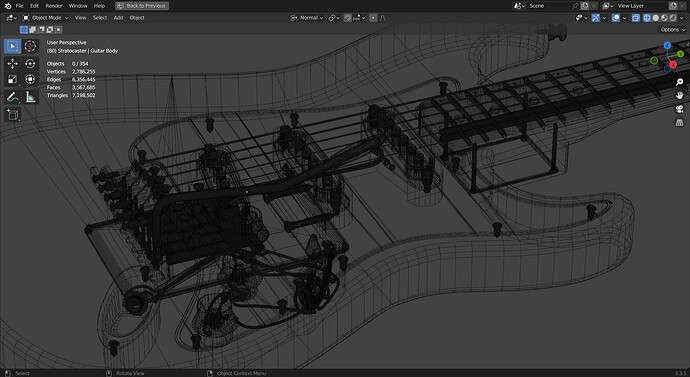Select the Rotate tool
This screenshot has height=377, width=690.
[x=30, y=63]
